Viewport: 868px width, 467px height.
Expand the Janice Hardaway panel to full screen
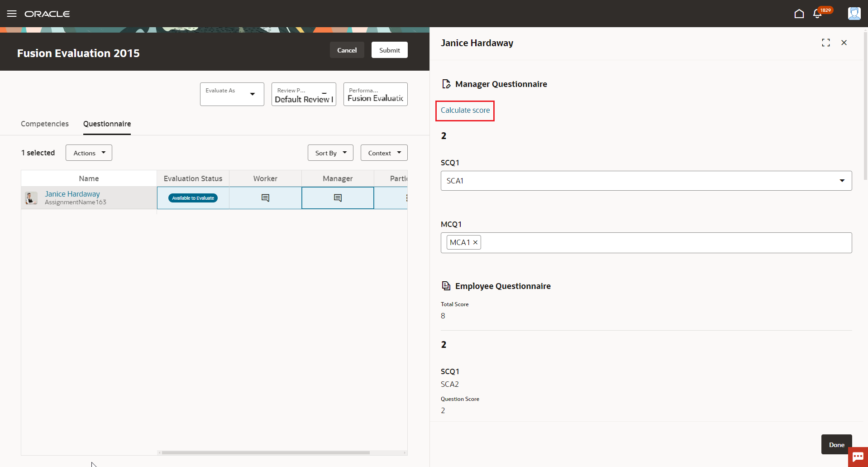coord(826,43)
